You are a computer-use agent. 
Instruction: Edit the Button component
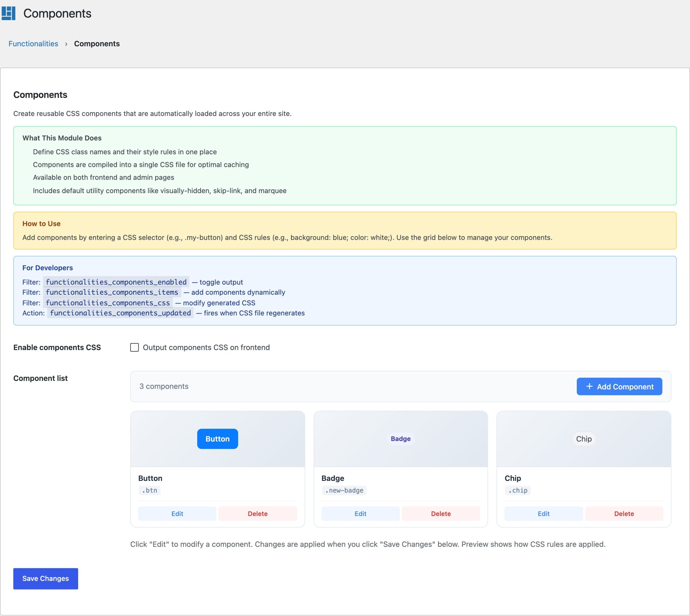pos(177,514)
